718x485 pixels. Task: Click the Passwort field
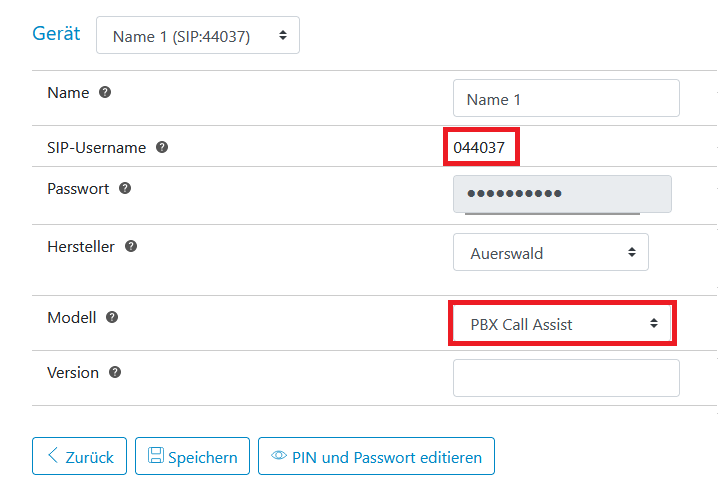coord(562,194)
